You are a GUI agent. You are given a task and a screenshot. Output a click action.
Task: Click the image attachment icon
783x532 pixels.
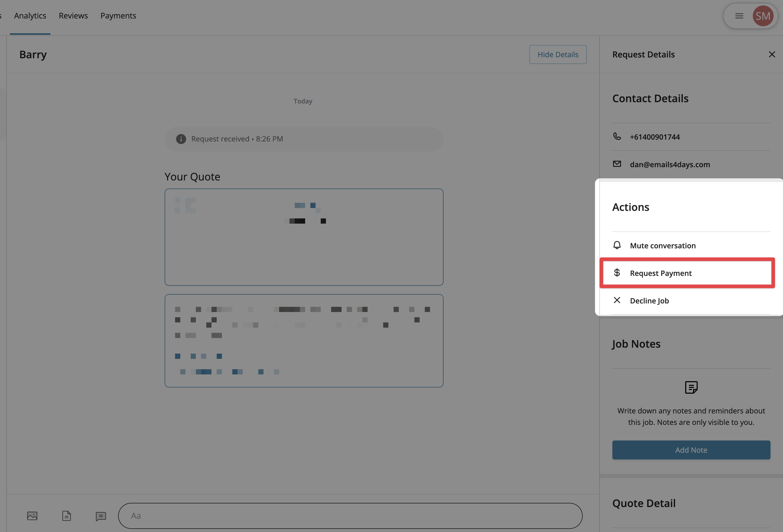[x=32, y=516]
